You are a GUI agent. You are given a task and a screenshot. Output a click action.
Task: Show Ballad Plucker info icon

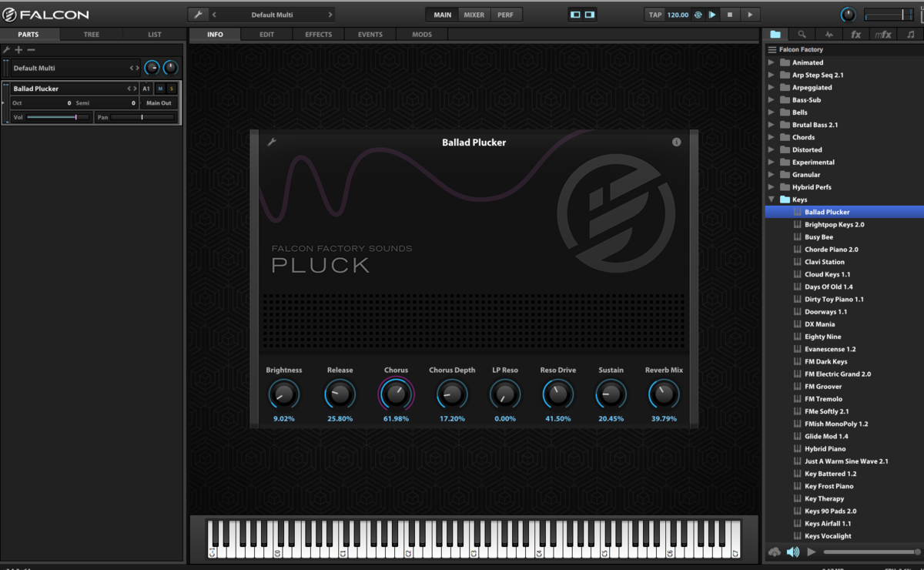click(676, 142)
